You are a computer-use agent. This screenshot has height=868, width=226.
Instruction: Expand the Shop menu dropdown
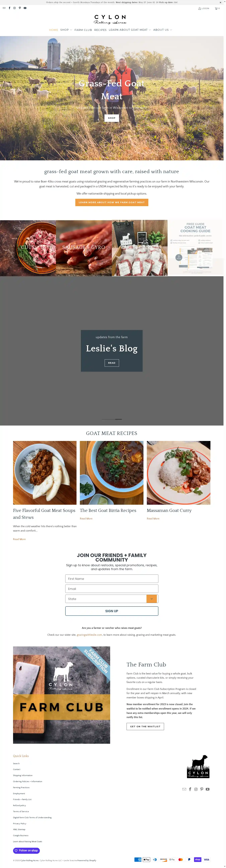pos(66,30)
